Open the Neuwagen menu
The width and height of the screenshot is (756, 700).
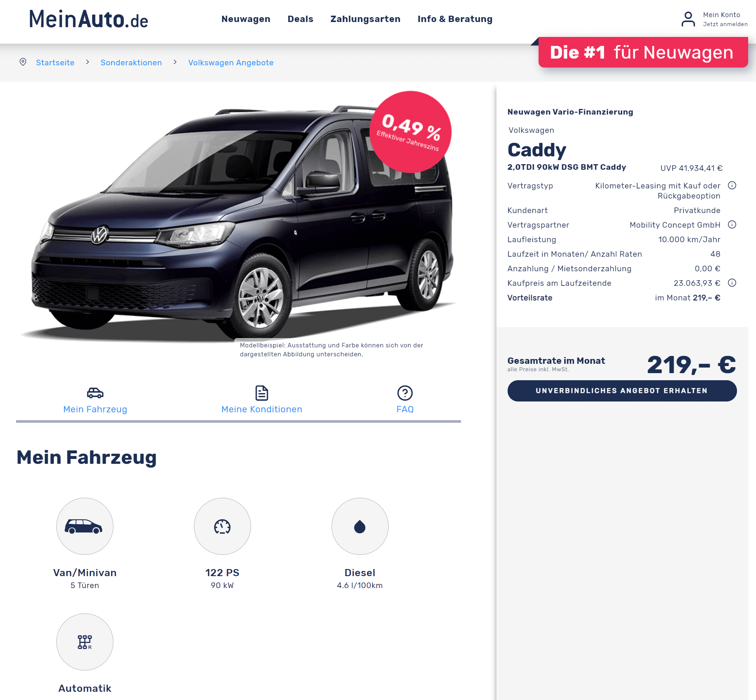246,19
